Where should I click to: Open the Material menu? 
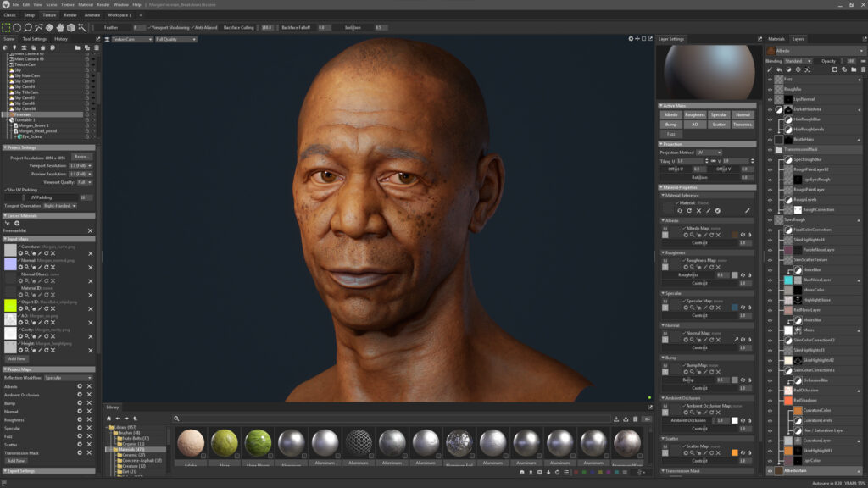click(x=86, y=4)
